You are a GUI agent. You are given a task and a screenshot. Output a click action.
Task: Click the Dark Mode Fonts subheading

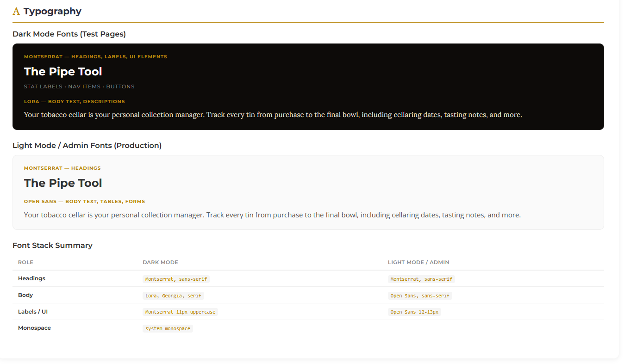pyautogui.click(x=69, y=34)
